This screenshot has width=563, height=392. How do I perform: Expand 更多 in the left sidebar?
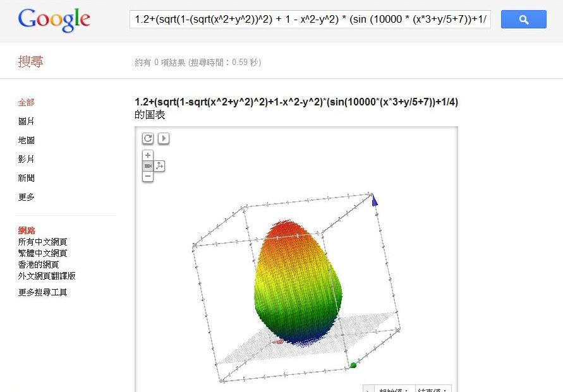pos(27,197)
